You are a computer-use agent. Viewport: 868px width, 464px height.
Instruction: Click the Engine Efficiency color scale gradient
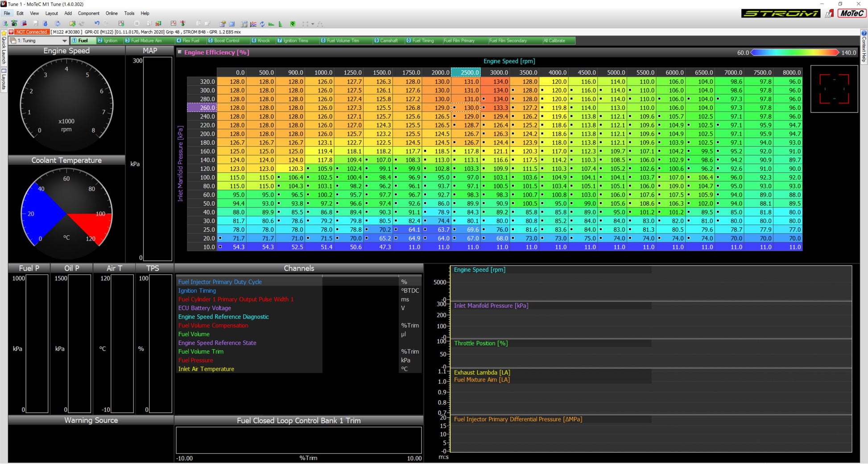click(x=795, y=53)
